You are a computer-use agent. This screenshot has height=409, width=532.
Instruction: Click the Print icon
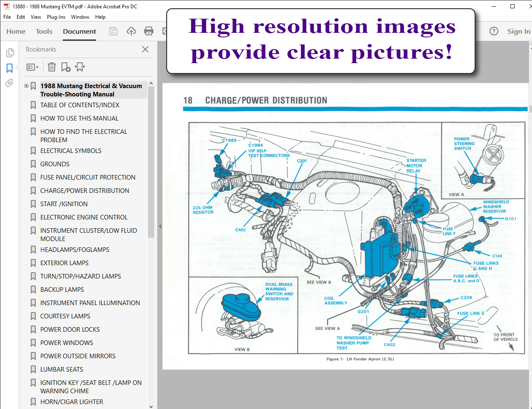tap(149, 31)
